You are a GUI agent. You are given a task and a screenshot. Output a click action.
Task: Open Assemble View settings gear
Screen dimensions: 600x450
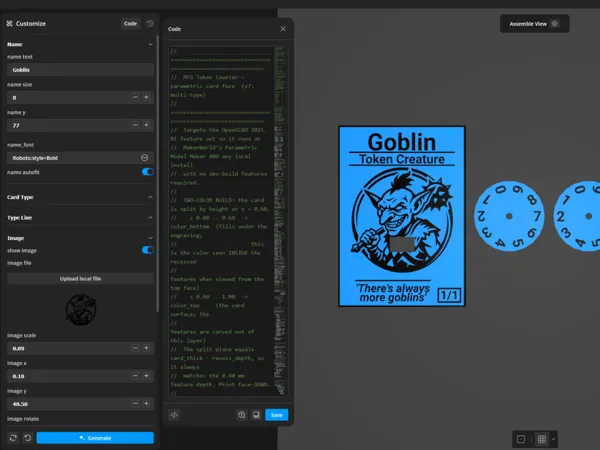554,24
